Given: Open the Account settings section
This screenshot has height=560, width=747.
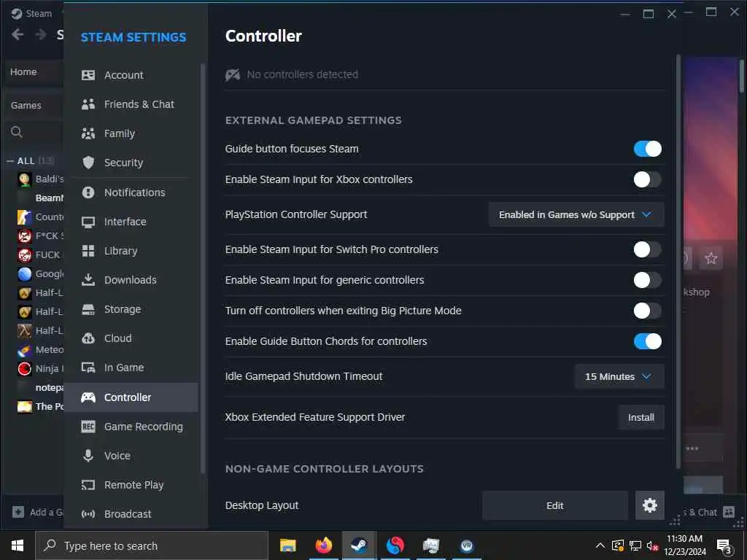Looking at the screenshot, I should coord(131,75).
